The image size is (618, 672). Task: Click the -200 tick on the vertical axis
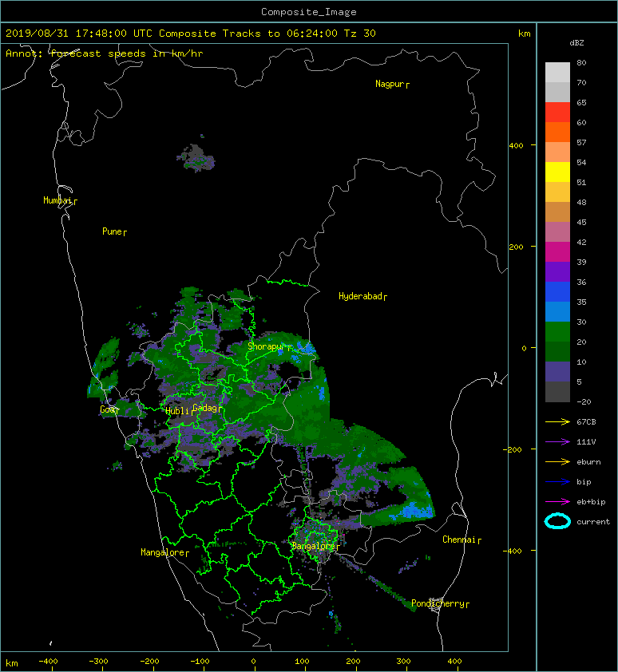(513, 449)
